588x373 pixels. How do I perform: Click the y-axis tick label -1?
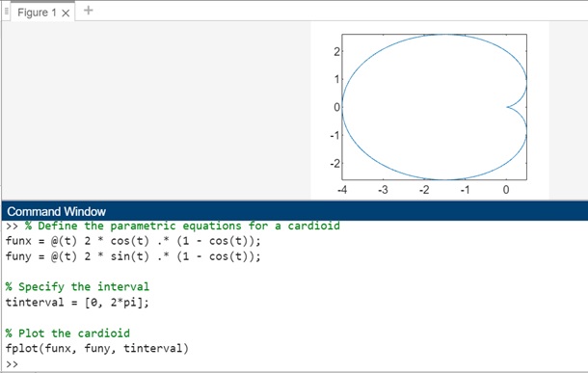[x=334, y=135]
